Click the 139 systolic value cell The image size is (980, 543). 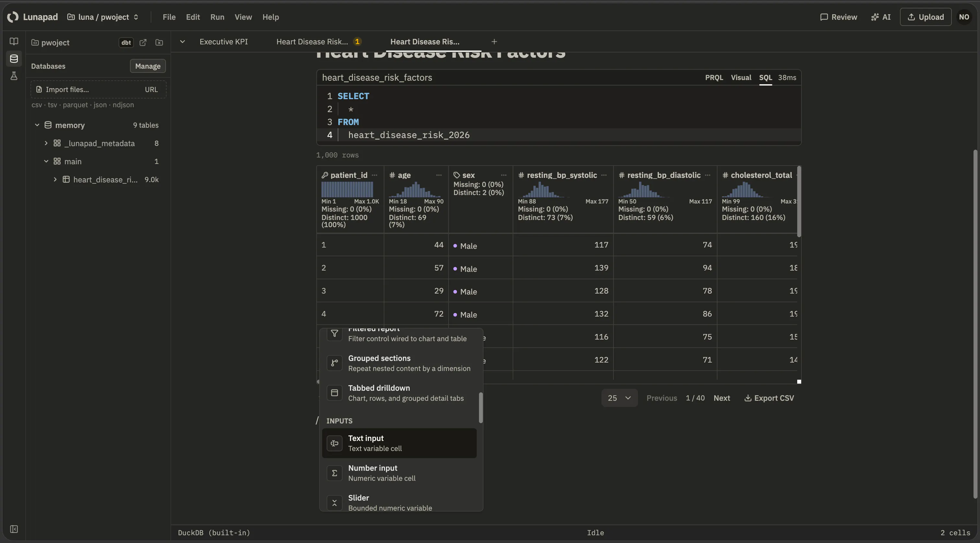tap(563, 268)
